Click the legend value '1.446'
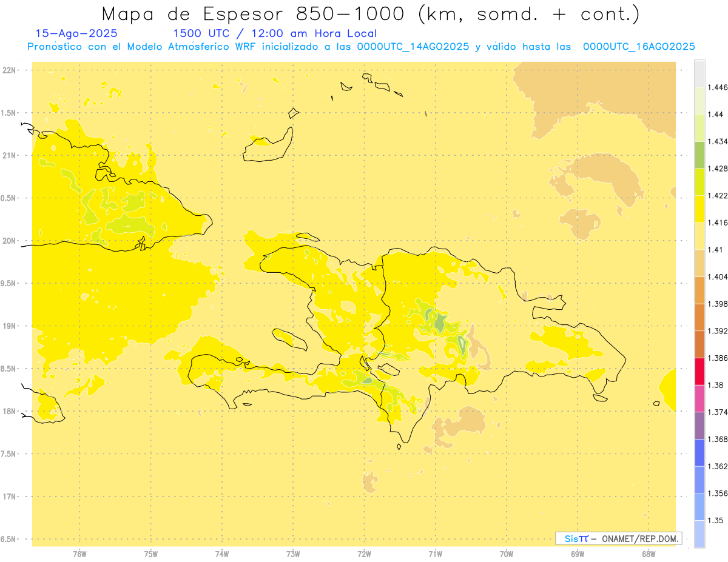Image resolution: width=728 pixels, height=562 pixels. (718, 87)
